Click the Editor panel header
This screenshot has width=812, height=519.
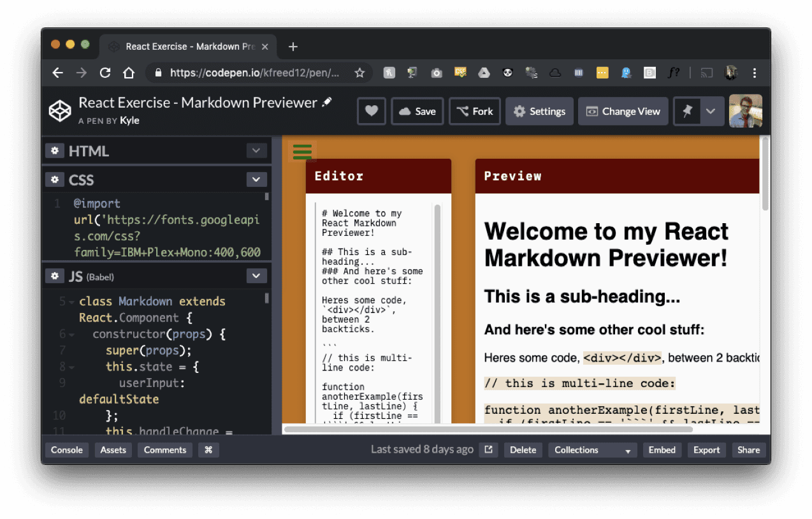pyautogui.click(x=379, y=176)
